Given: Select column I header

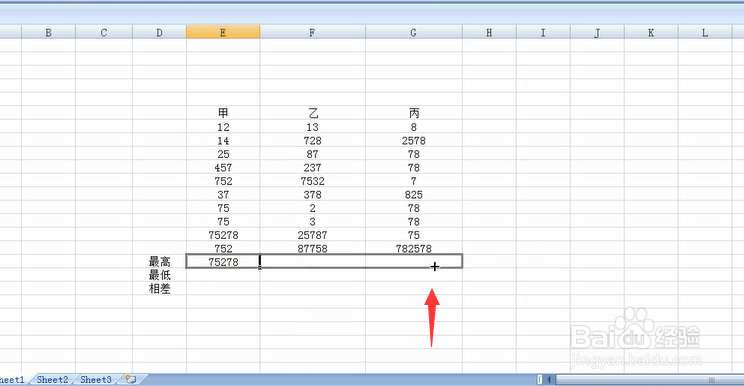Looking at the screenshot, I should coord(543,32).
